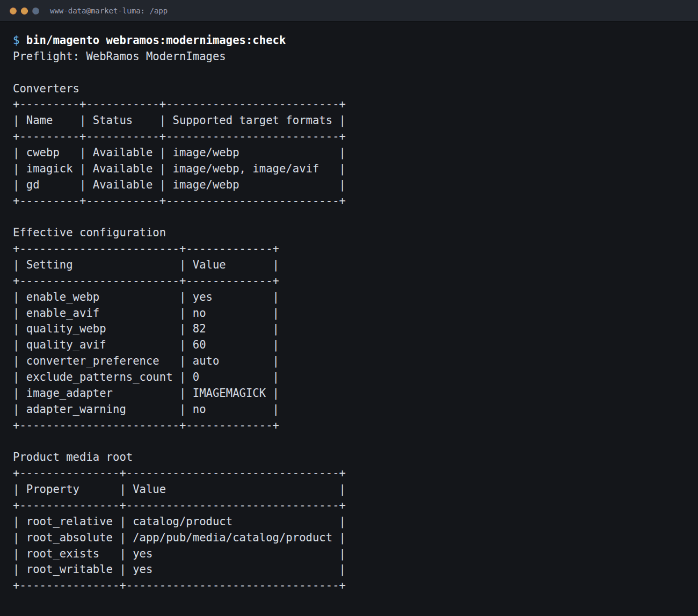Image resolution: width=698 pixels, height=616 pixels.
Task: Click the 'catalog/product' relative path
Action: [x=183, y=521]
